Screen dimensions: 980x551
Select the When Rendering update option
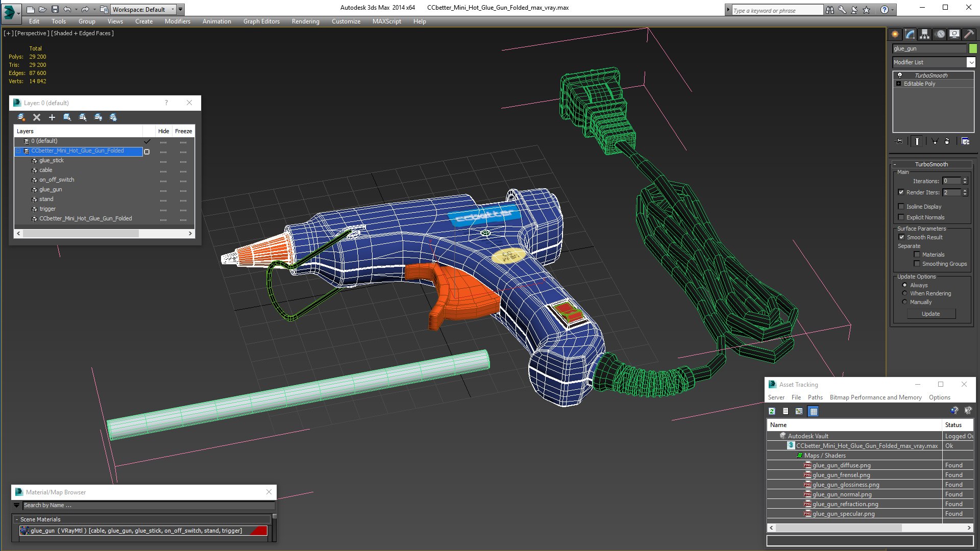[x=905, y=293]
